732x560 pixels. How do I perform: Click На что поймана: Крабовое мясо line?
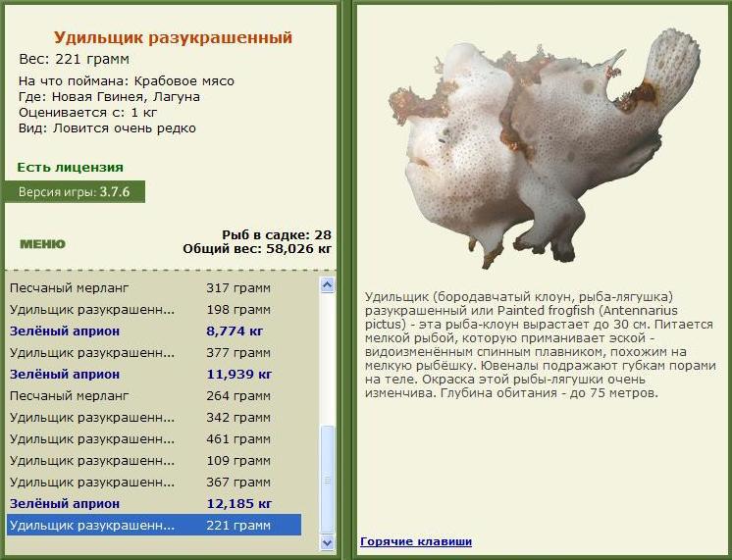pyautogui.click(x=126, y=81)
